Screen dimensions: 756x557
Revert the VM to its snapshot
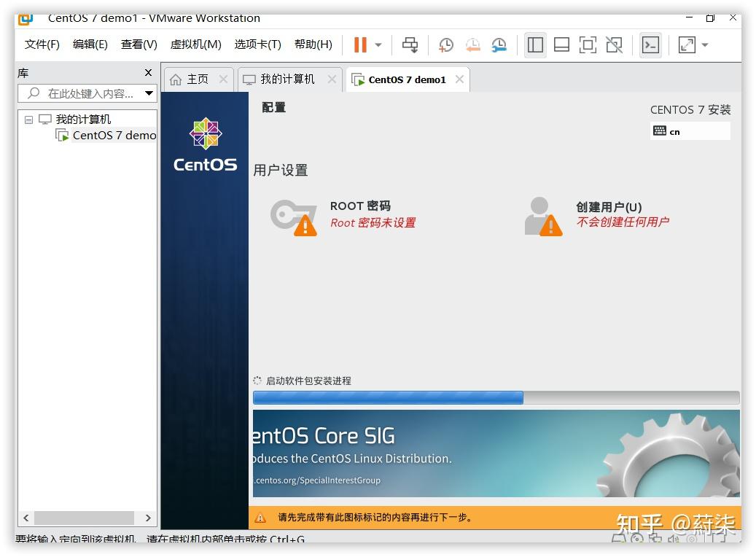[472, 44]
